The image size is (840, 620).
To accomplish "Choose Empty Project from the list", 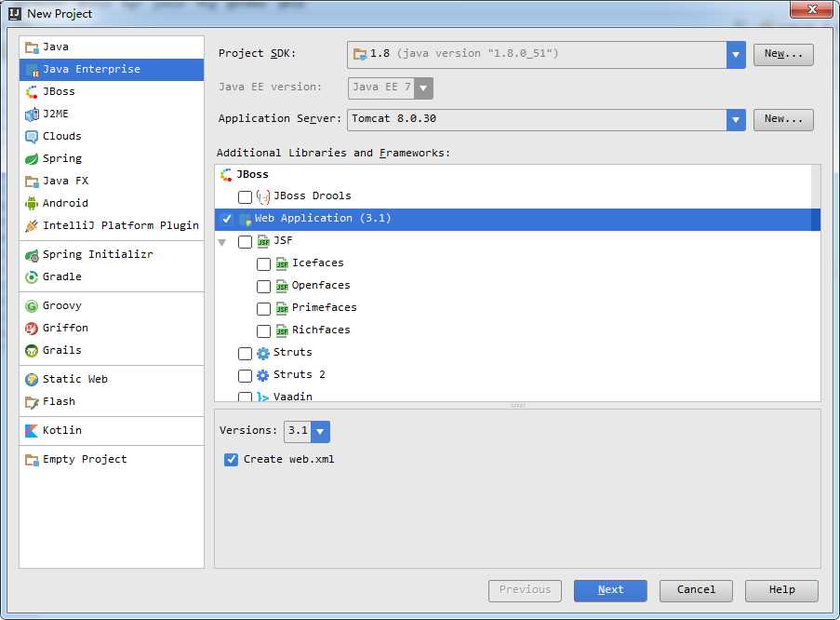I will pos(112,460).
